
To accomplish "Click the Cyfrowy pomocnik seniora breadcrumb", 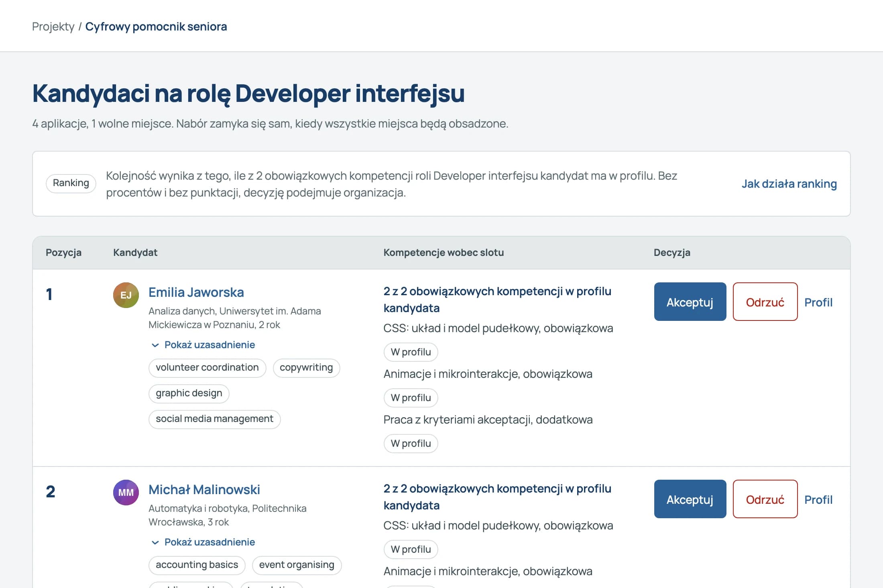I will (x=156, y=26).
